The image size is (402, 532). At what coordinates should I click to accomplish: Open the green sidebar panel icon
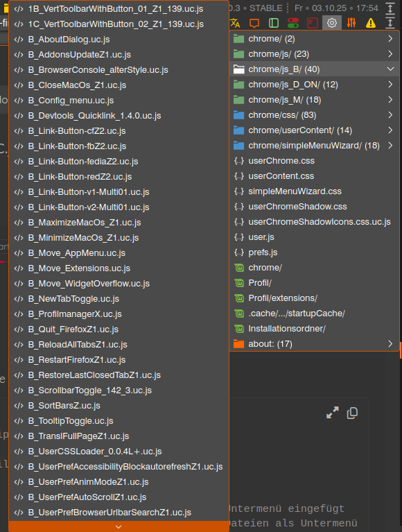[x=274, y=23]
